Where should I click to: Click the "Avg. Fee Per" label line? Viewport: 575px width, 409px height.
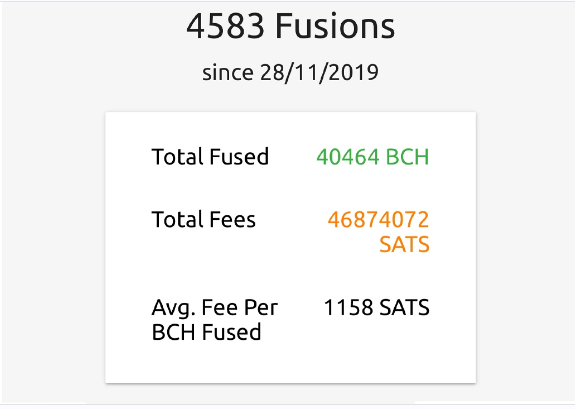pos(215,308)
